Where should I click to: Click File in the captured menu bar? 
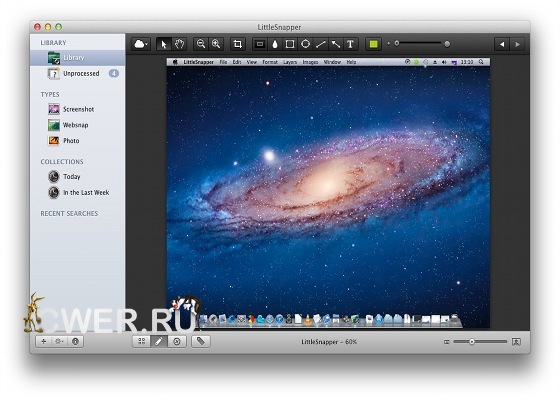pyautogui.click(x=223, y=62)
